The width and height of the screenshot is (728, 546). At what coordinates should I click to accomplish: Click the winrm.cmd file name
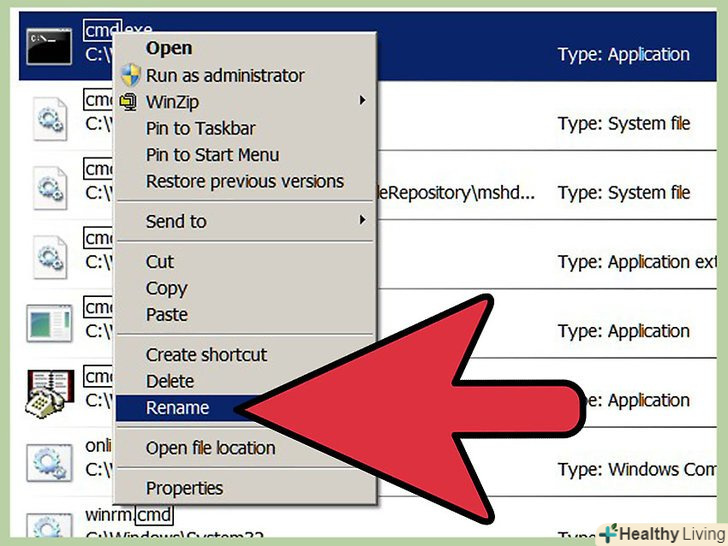[129, 514]
